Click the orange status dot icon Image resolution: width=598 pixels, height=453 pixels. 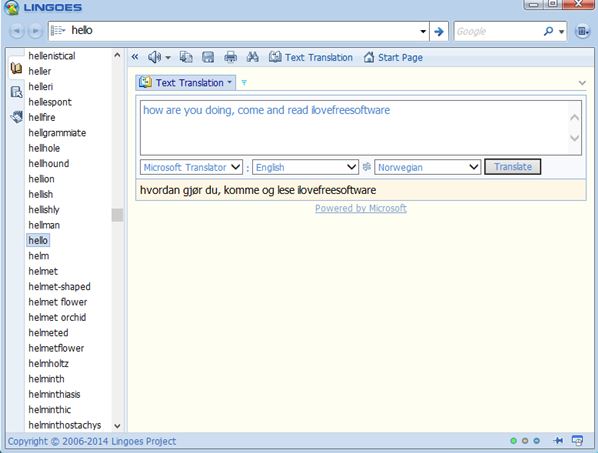[x=525, y=441]
